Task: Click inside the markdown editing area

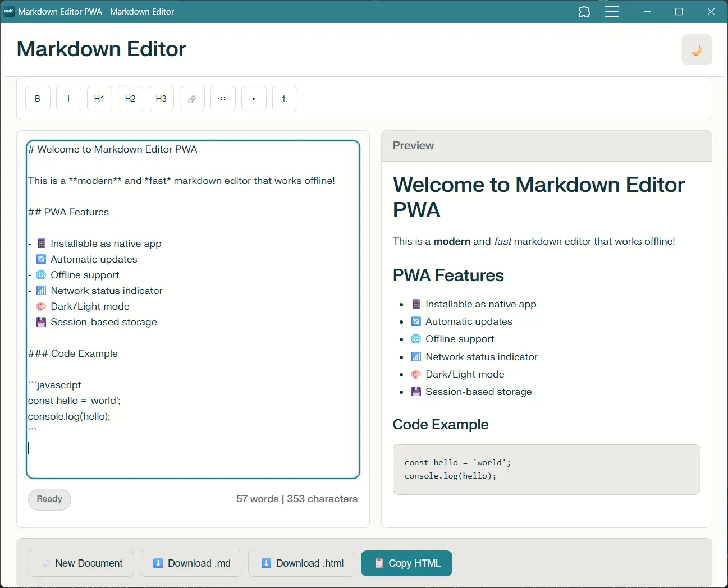Action: pos(193,309)
